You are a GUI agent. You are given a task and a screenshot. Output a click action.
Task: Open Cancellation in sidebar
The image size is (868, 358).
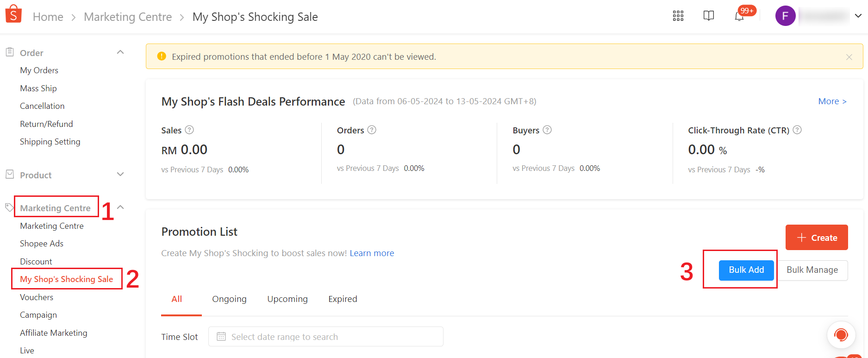42,106
